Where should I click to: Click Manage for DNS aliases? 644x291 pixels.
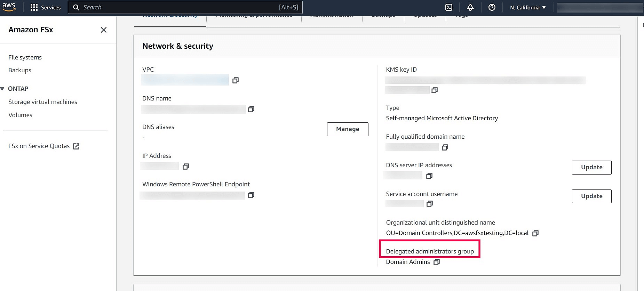tap(347, 129)
